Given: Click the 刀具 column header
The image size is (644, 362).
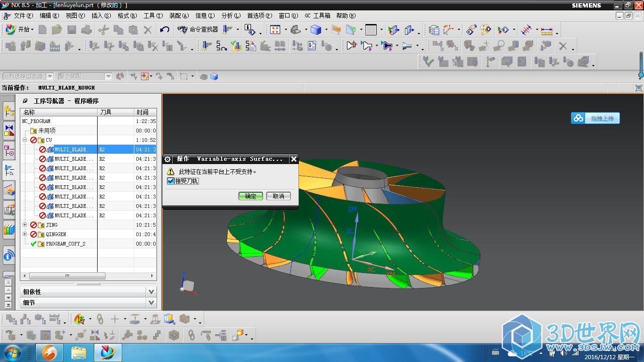Looking at the screenshot, I should tap(116, 112).
